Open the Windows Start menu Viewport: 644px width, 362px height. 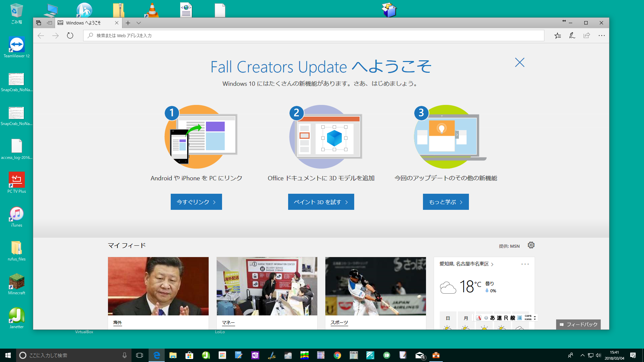click(8, 355)
